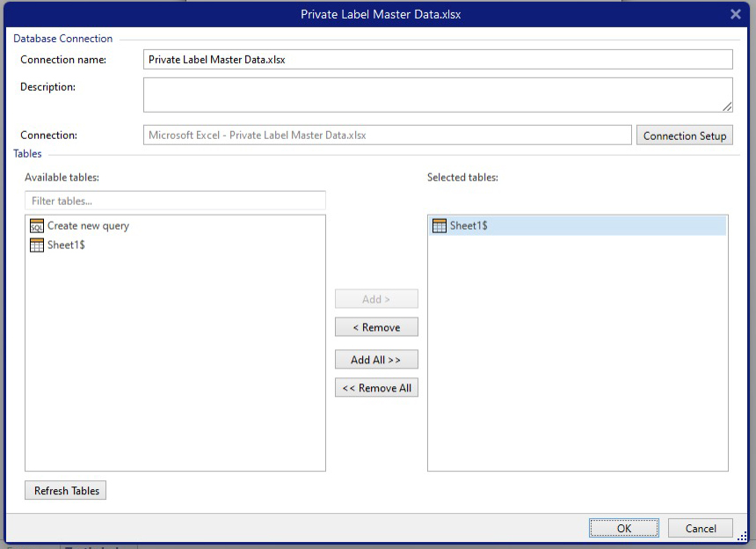Confirm the dialog with OK
The height and width of the screenshot is (549, 756).
[x=624, y=528]
